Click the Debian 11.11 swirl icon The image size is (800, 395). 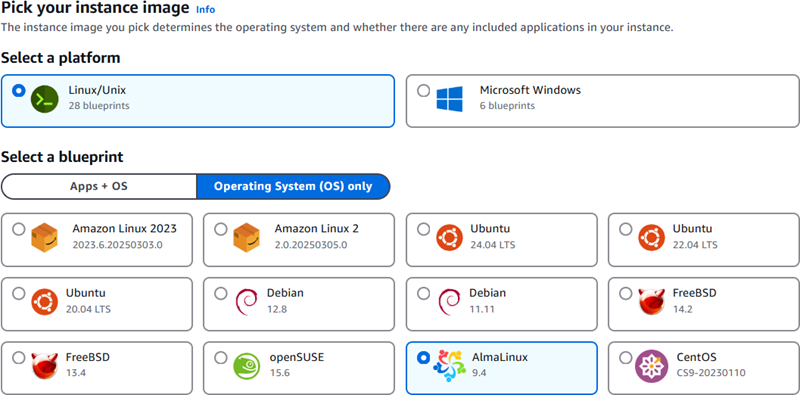pyautogui.click(x=449, y=302)
